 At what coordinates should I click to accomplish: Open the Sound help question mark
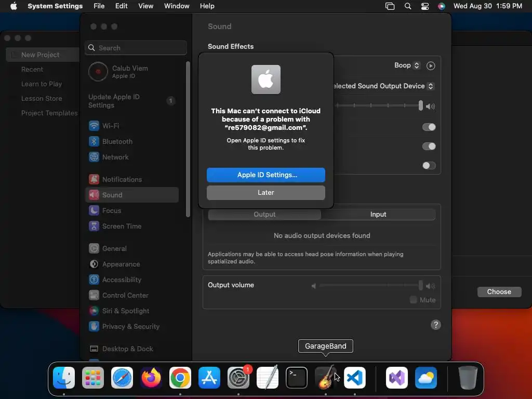[436, 325]
